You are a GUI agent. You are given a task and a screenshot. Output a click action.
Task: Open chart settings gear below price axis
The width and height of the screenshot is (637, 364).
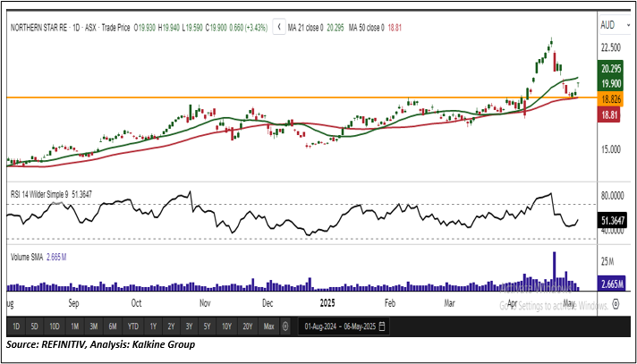(x=616, y=303)
